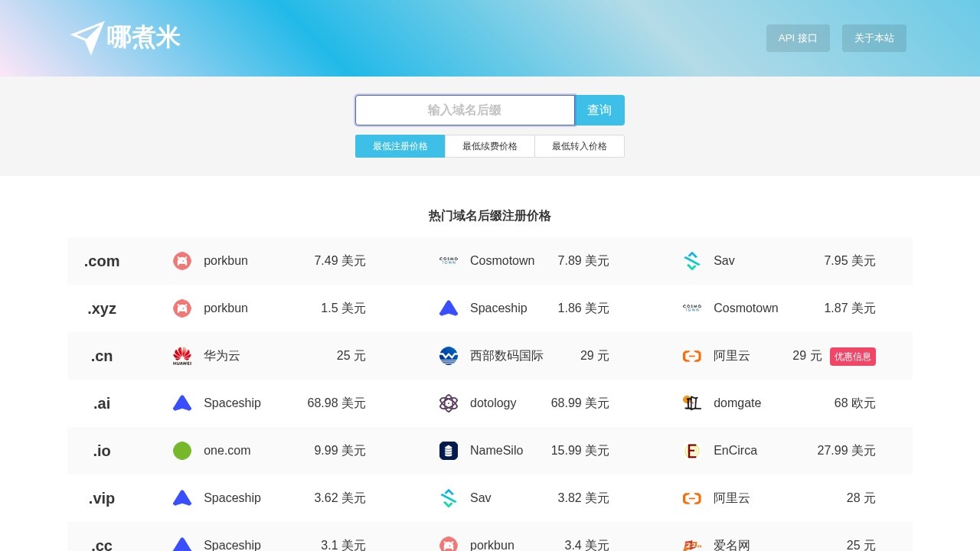
Task: Click the 查询 search button
Action: [599, 110]
